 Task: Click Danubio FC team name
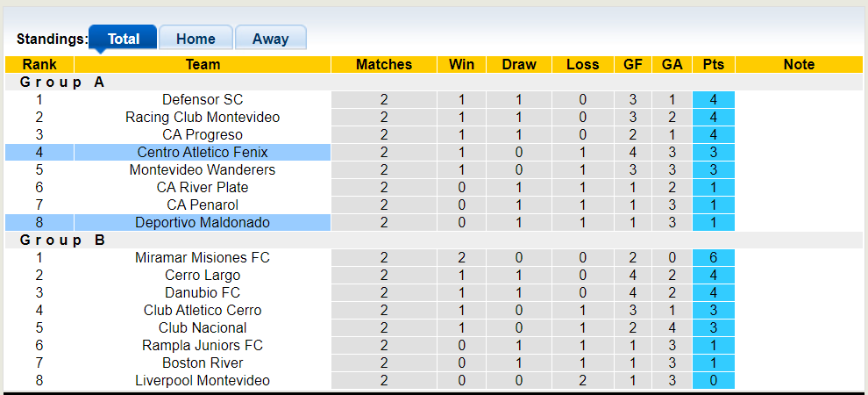click(x=203, y=293)
